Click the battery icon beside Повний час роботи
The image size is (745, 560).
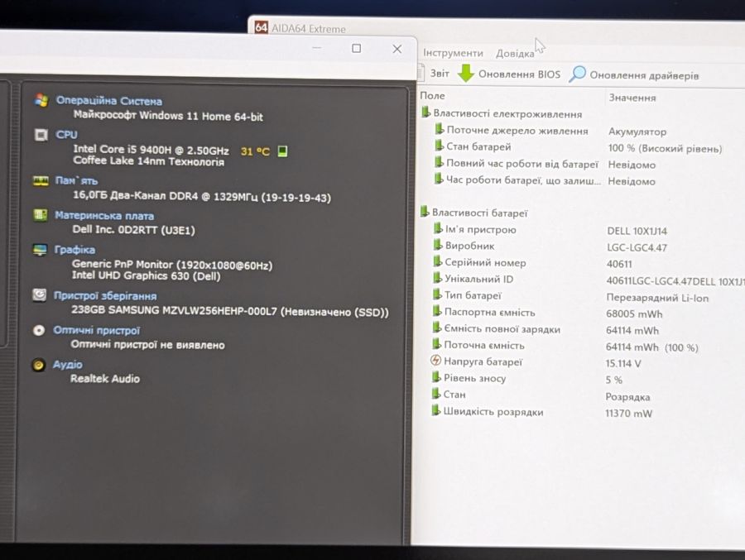(440, 162)
